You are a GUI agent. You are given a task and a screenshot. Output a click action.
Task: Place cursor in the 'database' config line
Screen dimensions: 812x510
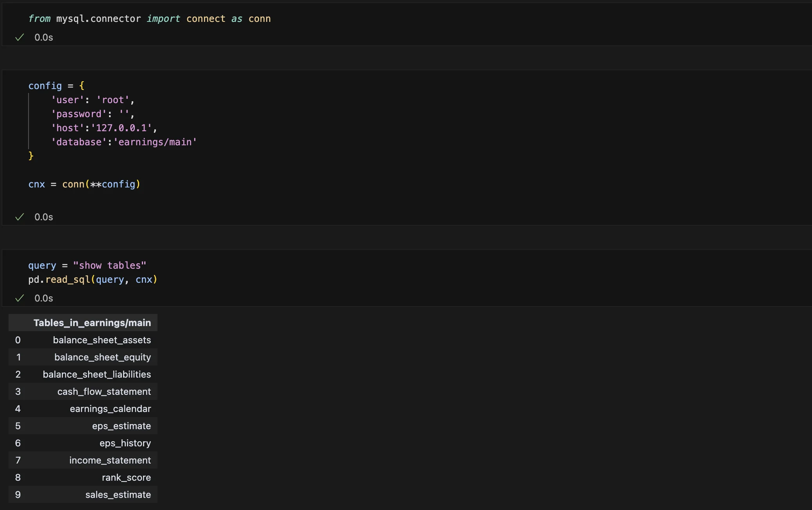click(x=124, y=142)
